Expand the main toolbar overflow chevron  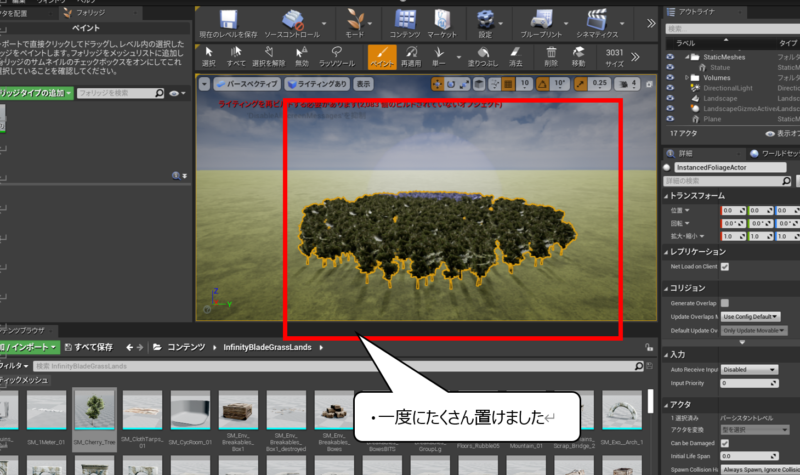651,23
